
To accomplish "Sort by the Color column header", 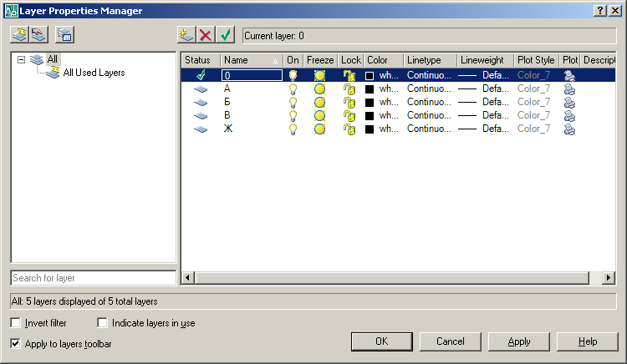I will tap(384, 60).
